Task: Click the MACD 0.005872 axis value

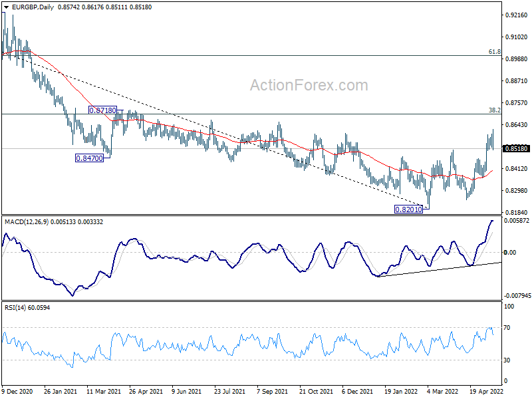Action: [517, 220]
